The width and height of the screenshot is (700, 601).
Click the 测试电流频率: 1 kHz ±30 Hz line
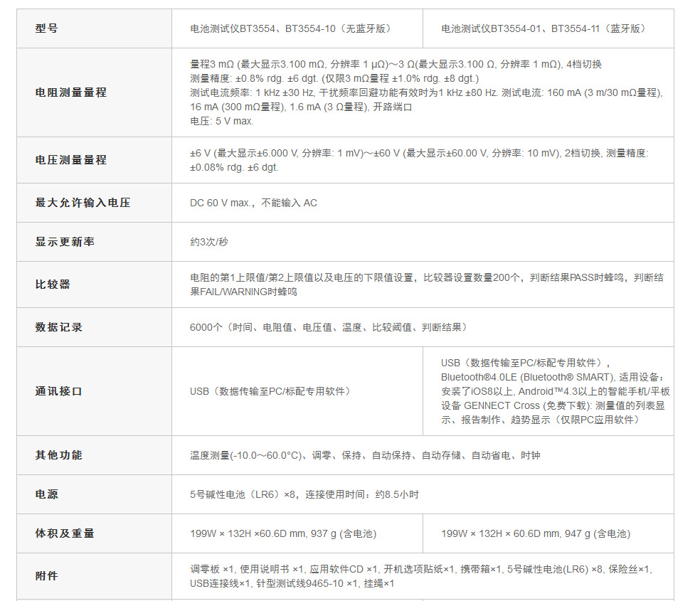tap(426, 92)
